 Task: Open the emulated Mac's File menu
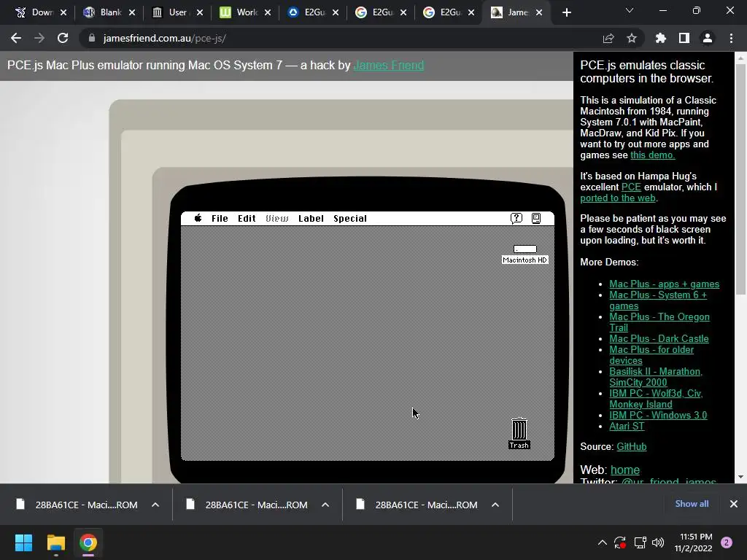(x=220, y=218)
